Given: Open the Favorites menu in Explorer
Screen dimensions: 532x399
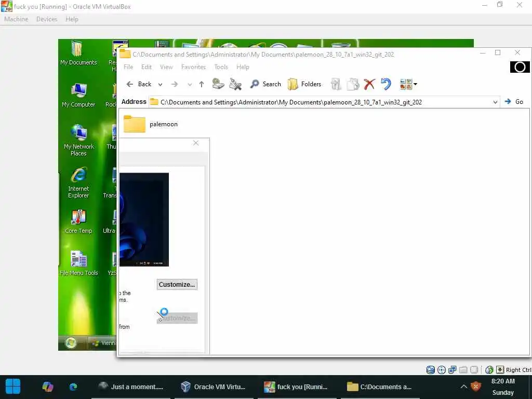Looking at the screenshot, I should [193, 67].
